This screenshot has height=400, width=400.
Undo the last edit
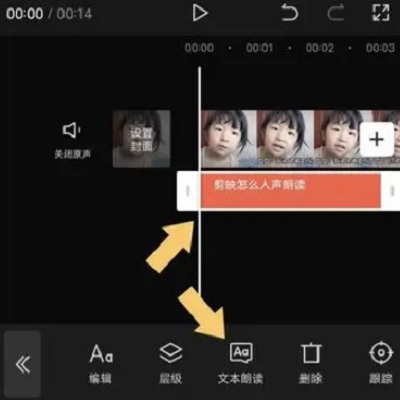289,13
